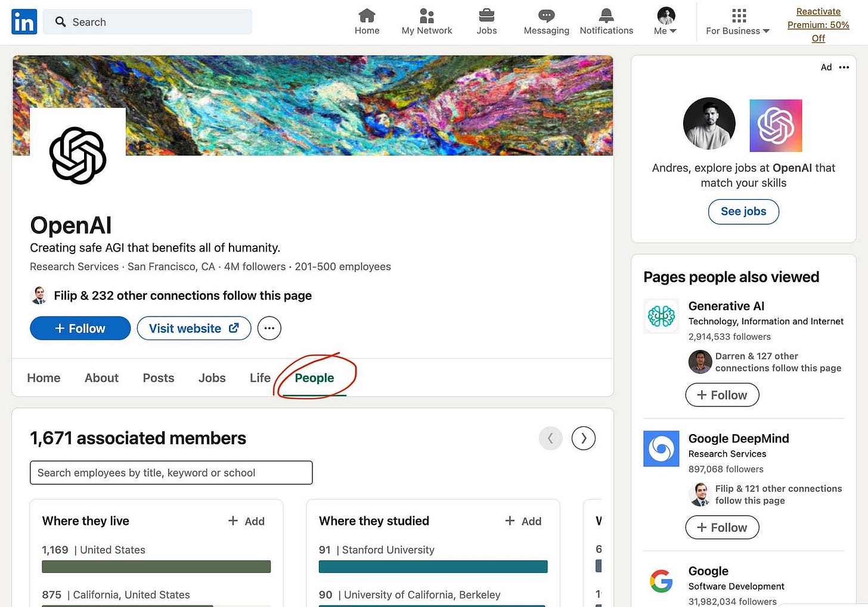
Task: Open the Home nav icon
Action: [x=367, y=16]
